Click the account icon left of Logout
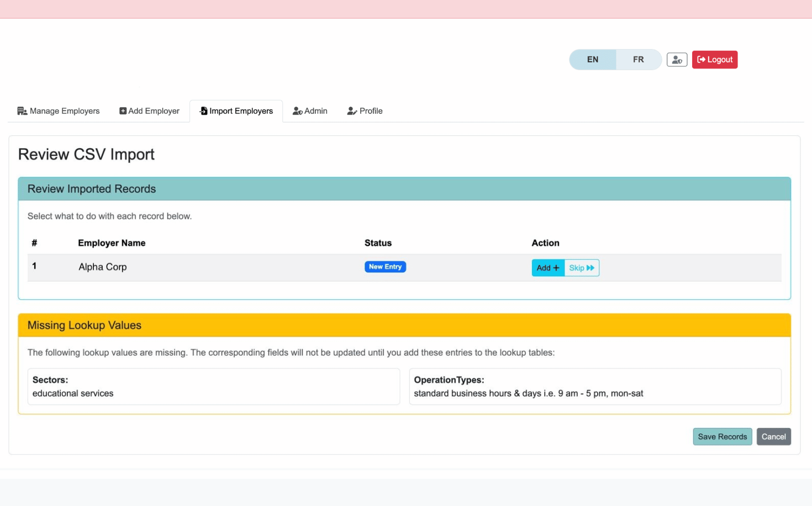This screenshot has width=812, height=506. point(677,59)
